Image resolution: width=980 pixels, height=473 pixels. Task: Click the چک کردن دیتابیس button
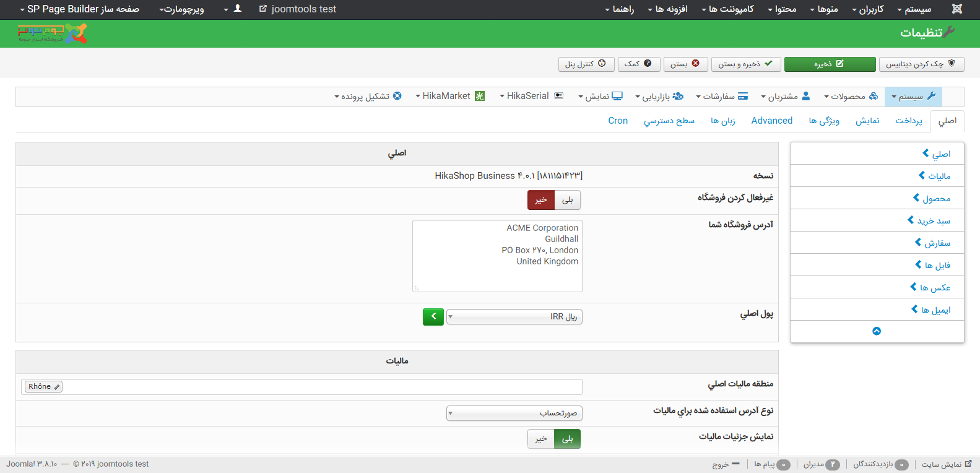pyautogui.click(x=921, y=64)
